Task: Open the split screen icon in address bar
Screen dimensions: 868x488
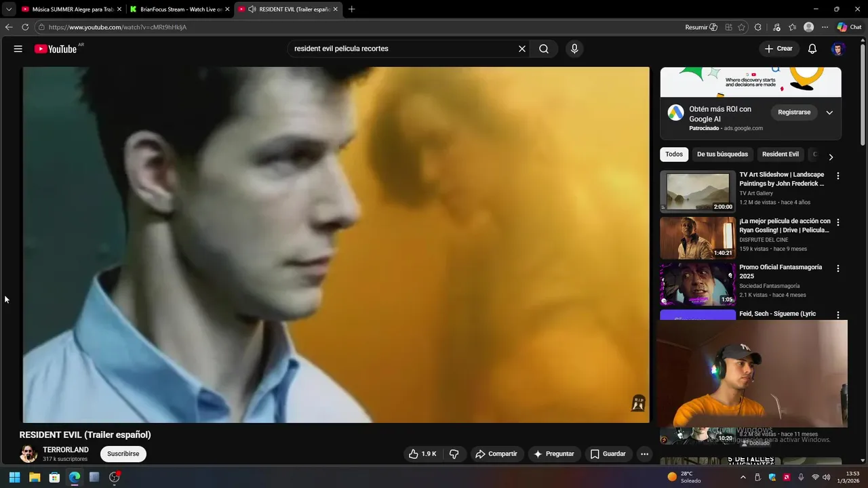Action: (728, 27)
